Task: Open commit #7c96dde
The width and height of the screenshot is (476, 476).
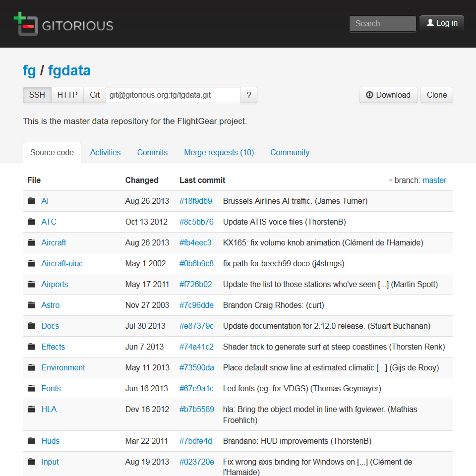Action: click(x=196, y=305)
